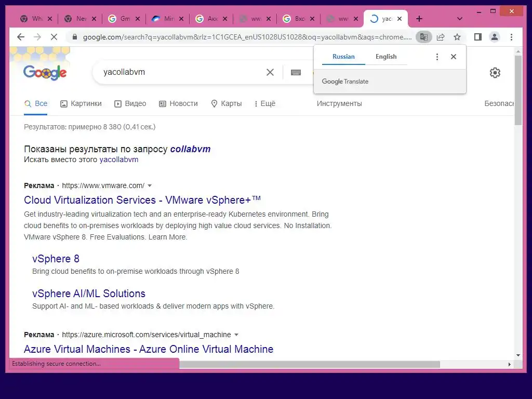Switch to the Nev... Chrome tab
Screen dimensions: 532x399
click(76, 19)
